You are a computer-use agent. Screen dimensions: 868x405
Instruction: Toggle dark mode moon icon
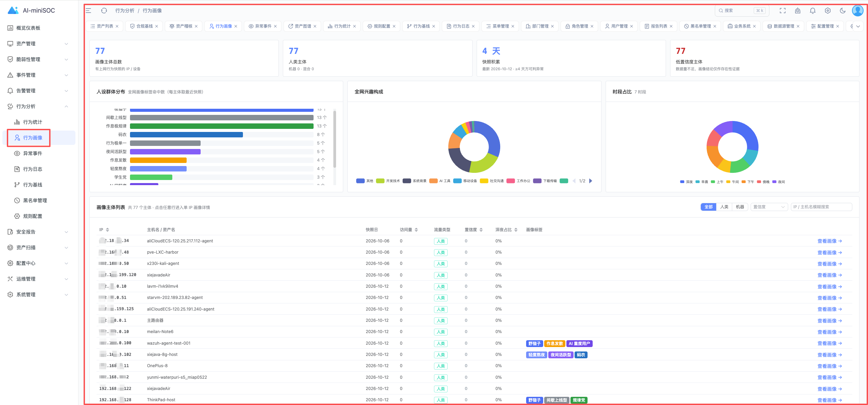tap(843, 11)
